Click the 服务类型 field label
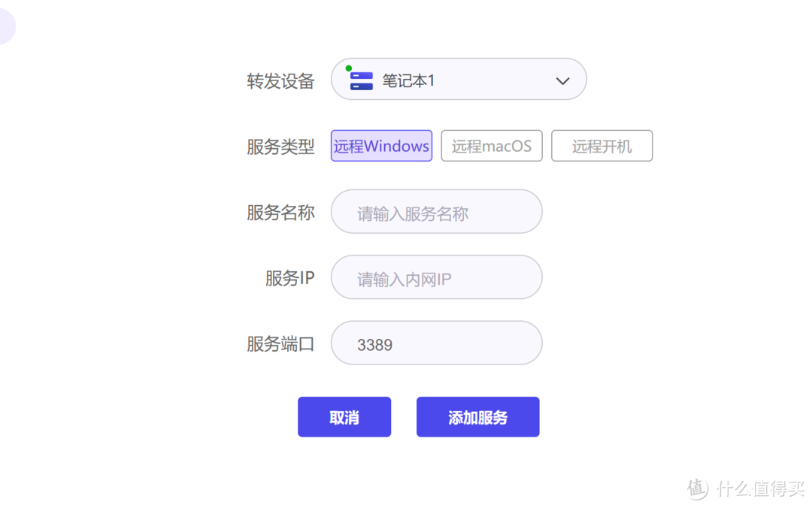Viewport: 812px width, 508px height. (x=280, y=147)
